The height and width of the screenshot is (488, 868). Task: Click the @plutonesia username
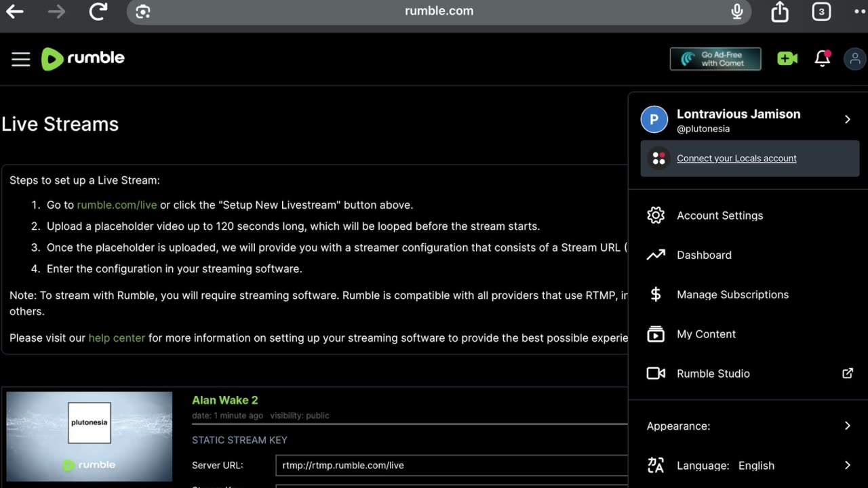point(703,129)
